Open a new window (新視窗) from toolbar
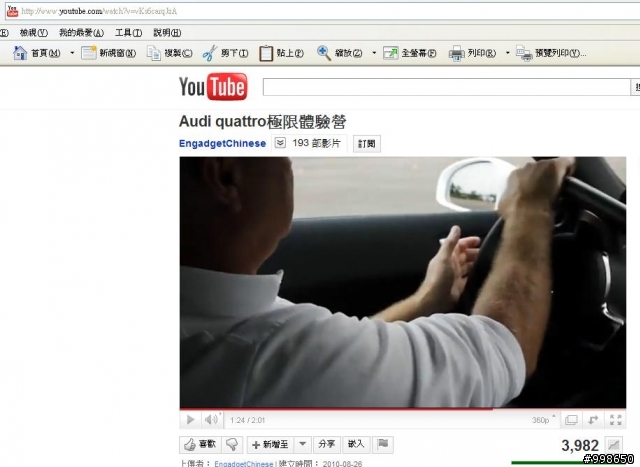 pyautogui.click(x=109, y=53)
